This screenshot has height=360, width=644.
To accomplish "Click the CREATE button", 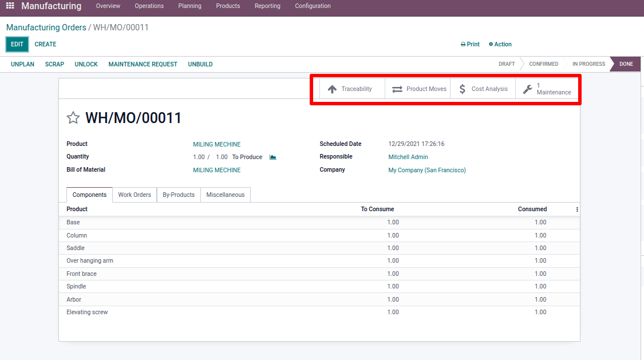I will [x=45, y=44].
